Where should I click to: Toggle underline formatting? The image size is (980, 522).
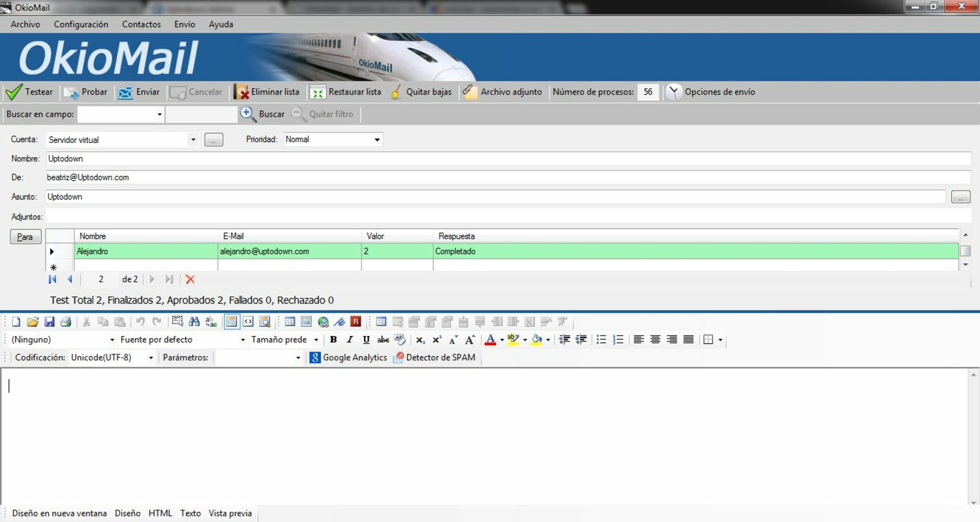pos(366,340)
